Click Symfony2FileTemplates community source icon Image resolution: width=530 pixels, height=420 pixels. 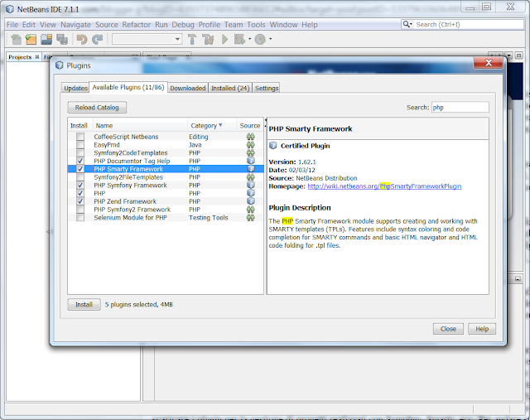(x=250, y=176)
